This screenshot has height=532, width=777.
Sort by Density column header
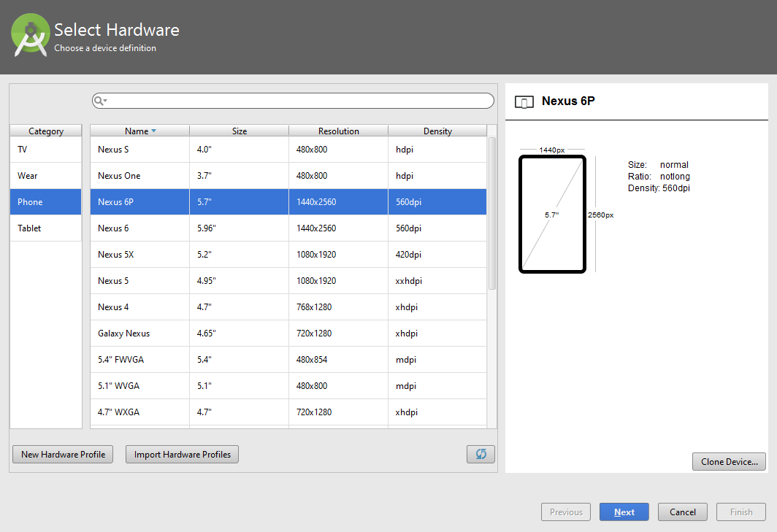click(437, 131)
